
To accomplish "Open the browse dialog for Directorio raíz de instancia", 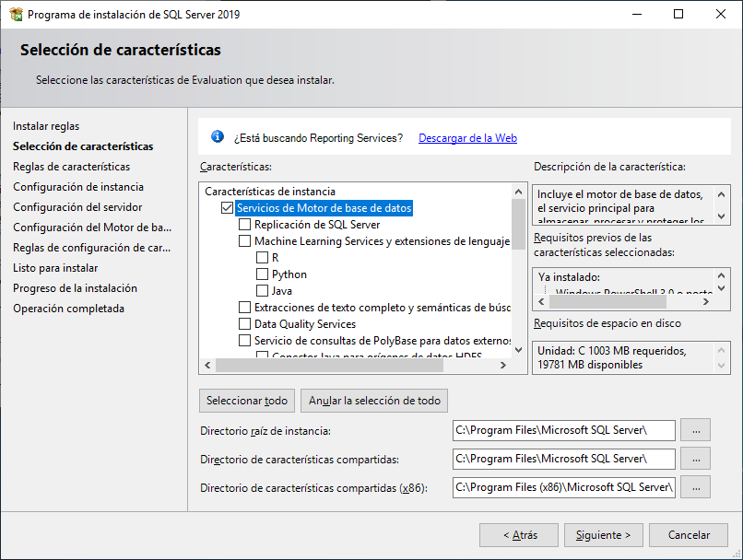I will point(695,430).
